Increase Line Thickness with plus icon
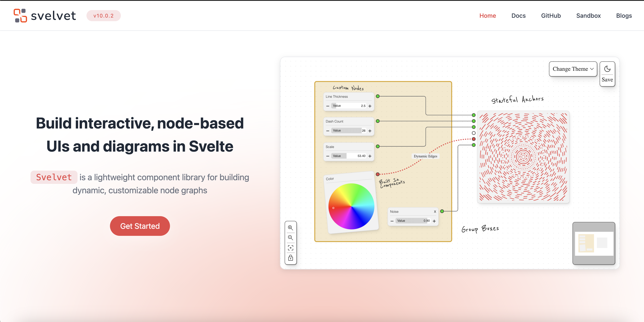Image resolution: width=644 pixels, height=322 pixels. (x=370, y=106)
